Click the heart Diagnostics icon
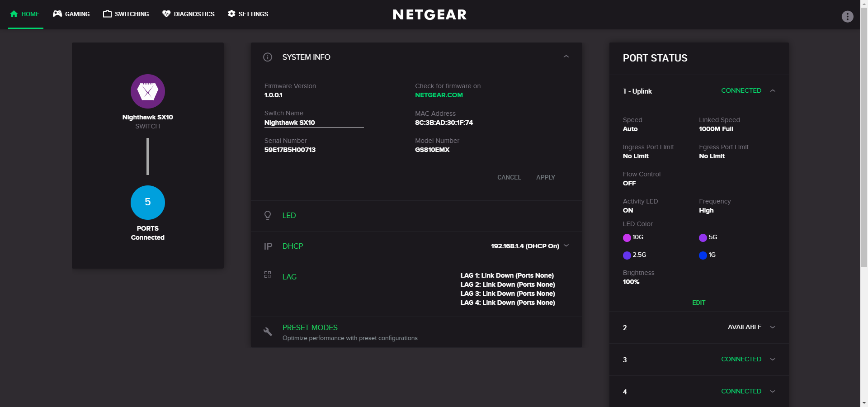 click(x=166, y=14)
